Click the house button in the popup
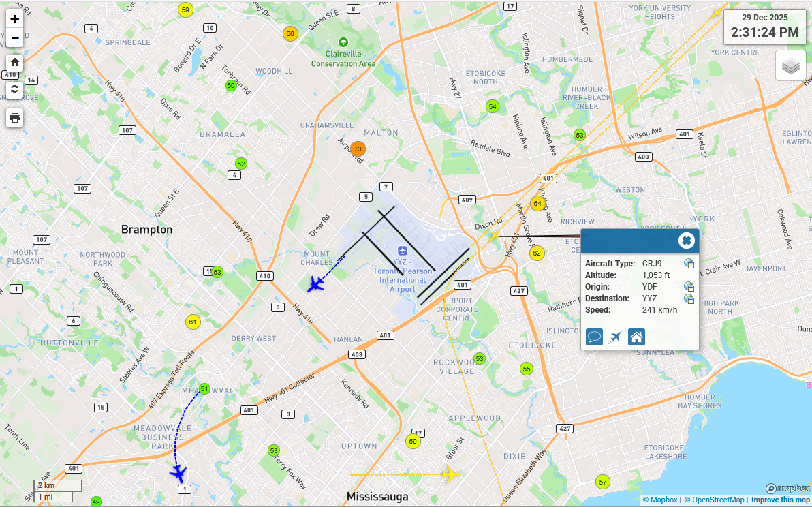812x507 pixels. [x=636, y=337]
